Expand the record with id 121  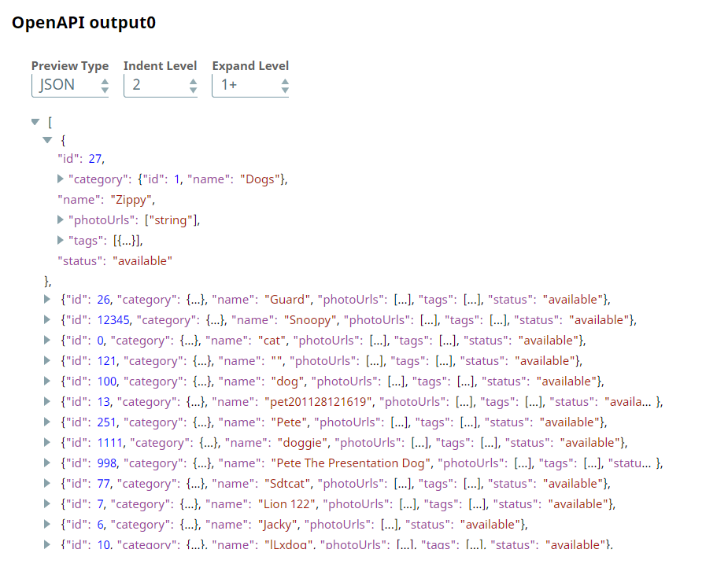[48, 361]
